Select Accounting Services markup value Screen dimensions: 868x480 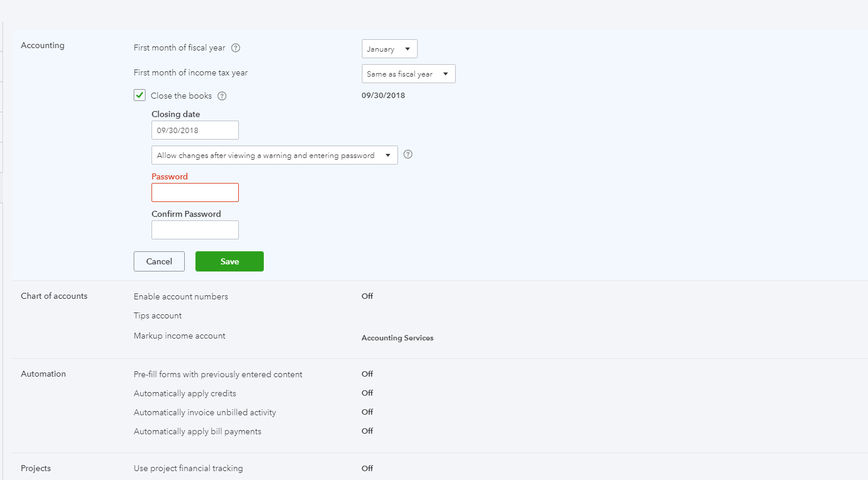397,338
